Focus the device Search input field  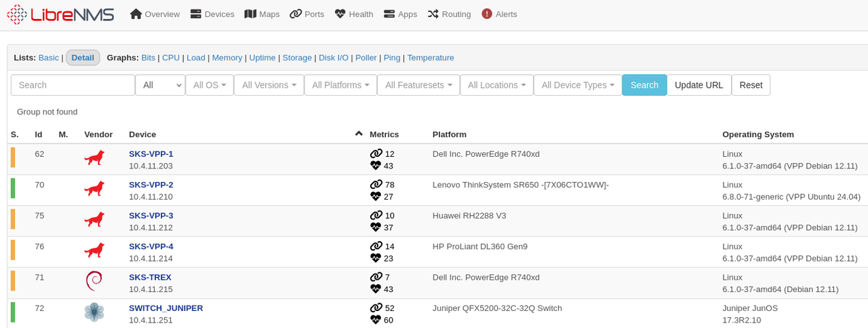[73, 85]
